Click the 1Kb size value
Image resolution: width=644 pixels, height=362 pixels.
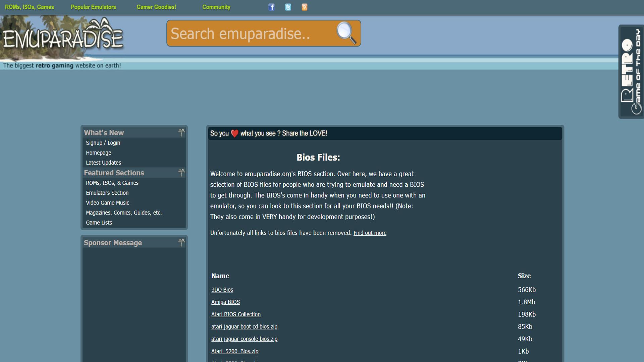[x=523, y=351]
